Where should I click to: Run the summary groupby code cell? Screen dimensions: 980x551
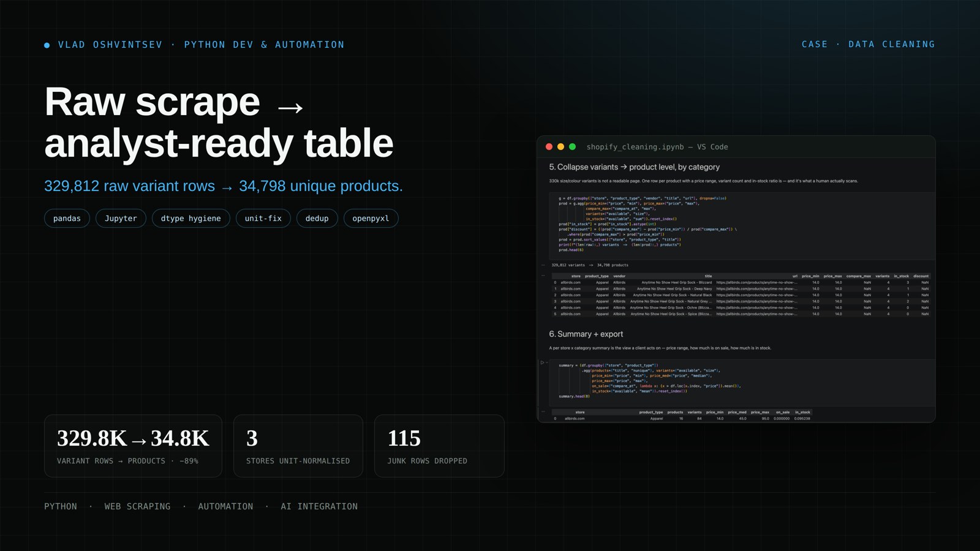tap(542, 362)
